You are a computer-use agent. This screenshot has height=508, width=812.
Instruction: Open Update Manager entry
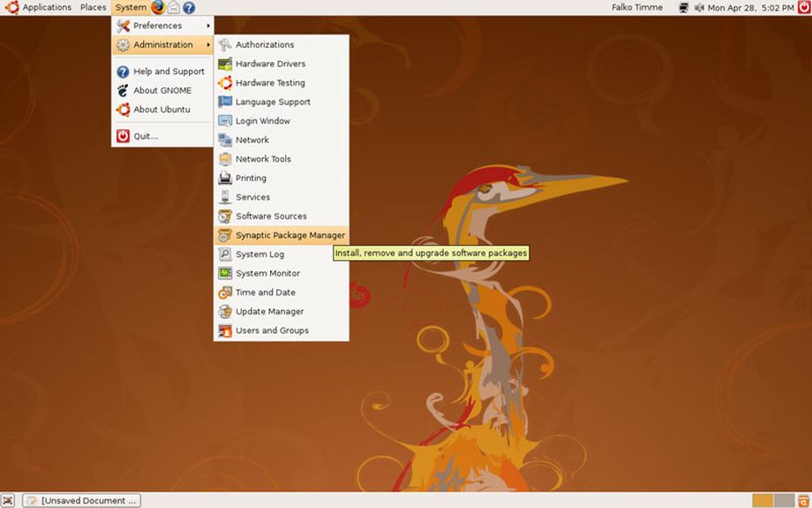click(269, 312)
